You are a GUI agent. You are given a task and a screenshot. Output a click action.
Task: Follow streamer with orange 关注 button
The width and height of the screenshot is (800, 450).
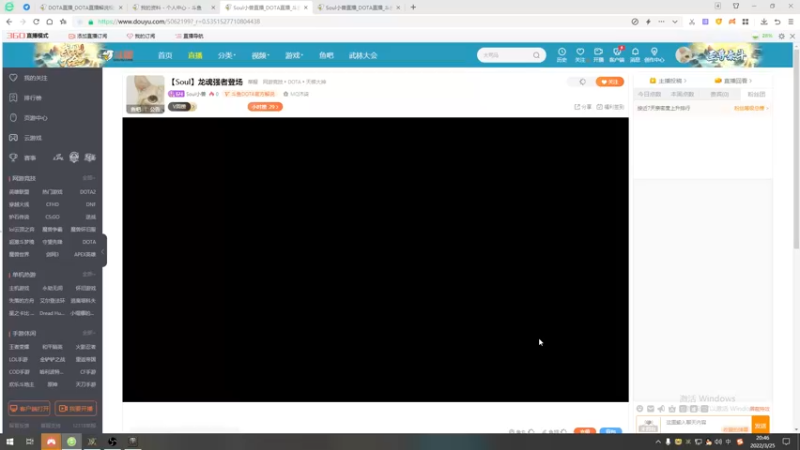point(610,82)
